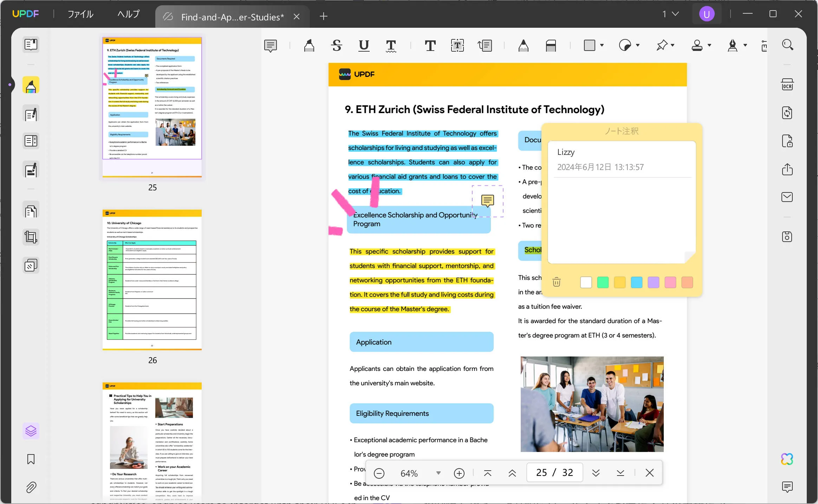Open the ヘルプ menu

click(x=129, y=14)
